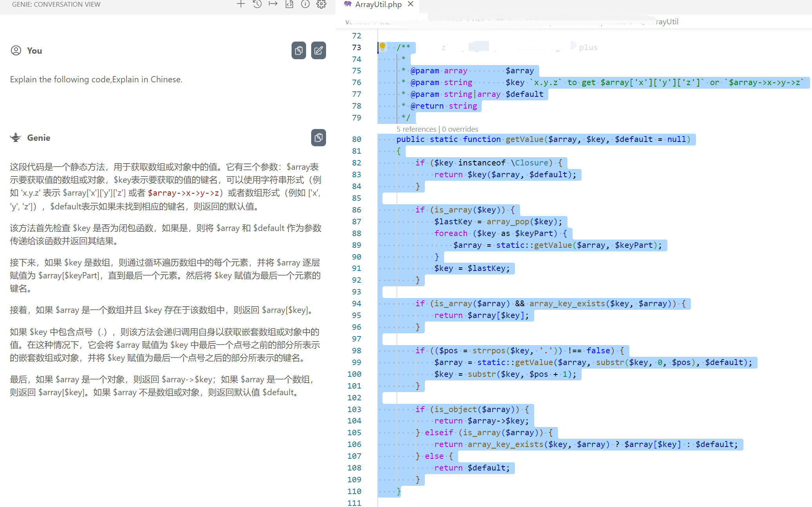Viewport: 812px width, 507px height.
Task: Click '@return' tag in the doc comment
Action: tap(427, 106)
